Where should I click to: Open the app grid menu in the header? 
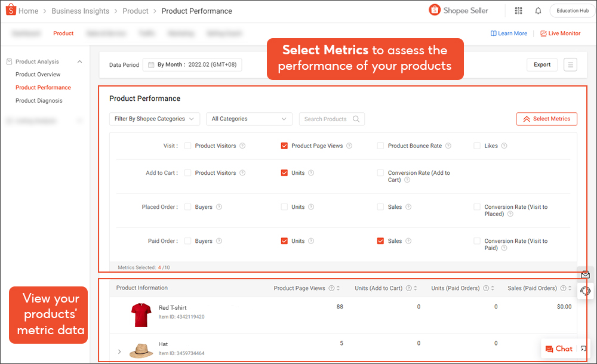(518, 10)
